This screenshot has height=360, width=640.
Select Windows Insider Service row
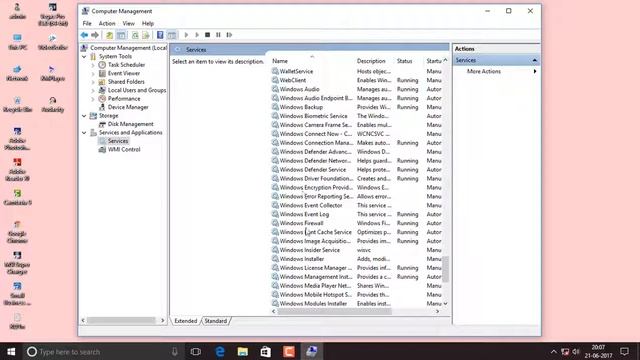coord(356,250)
